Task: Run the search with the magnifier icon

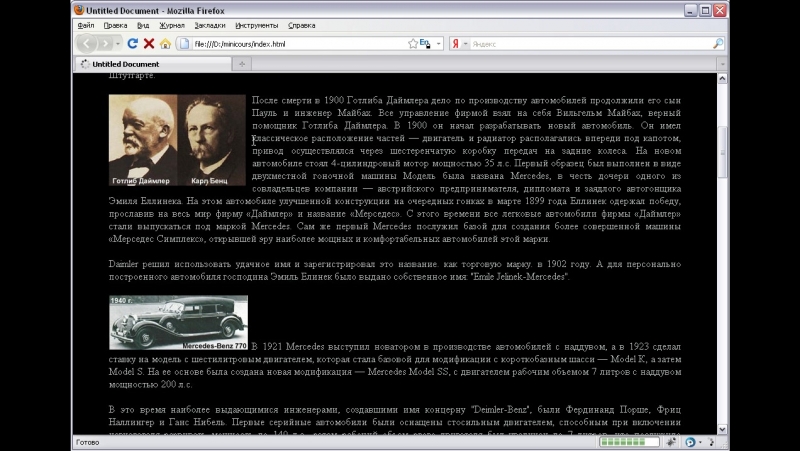Action: [x=717, y=44]
